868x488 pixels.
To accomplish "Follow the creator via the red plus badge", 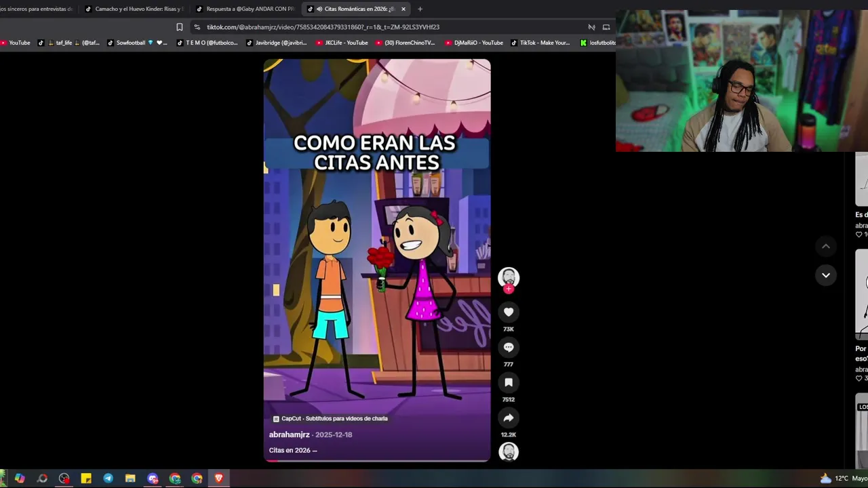I will (509, 289).
